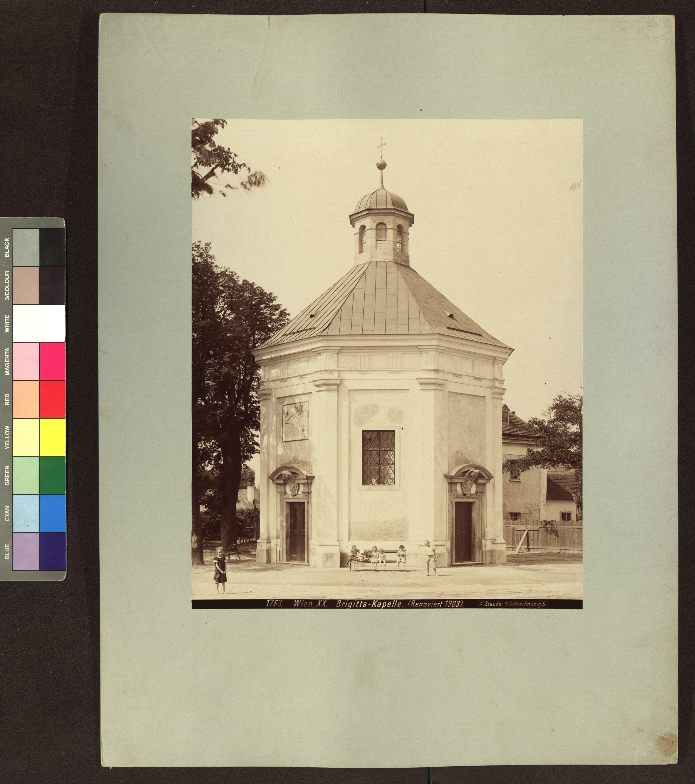The width and height of the screenshot is (695, 784).
Task: Pick the white swatch on the color card
Action: click(x=39, y=323)
